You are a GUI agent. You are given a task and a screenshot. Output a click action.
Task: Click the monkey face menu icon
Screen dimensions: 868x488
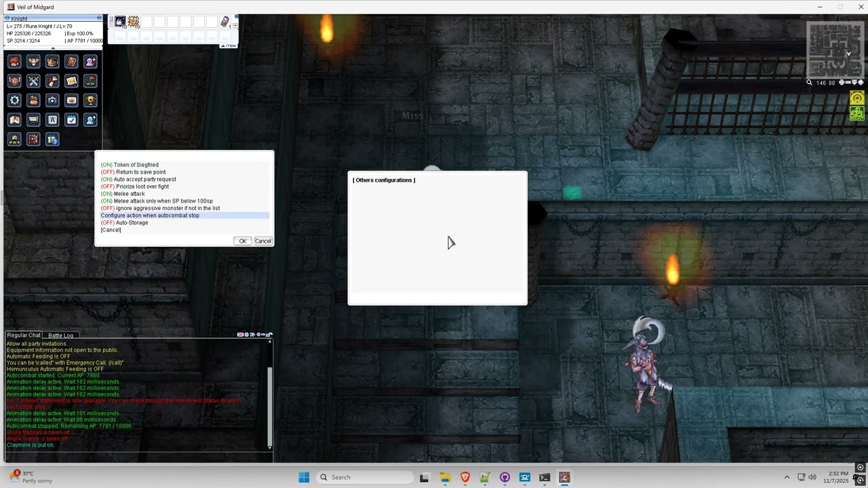point(33,62)
